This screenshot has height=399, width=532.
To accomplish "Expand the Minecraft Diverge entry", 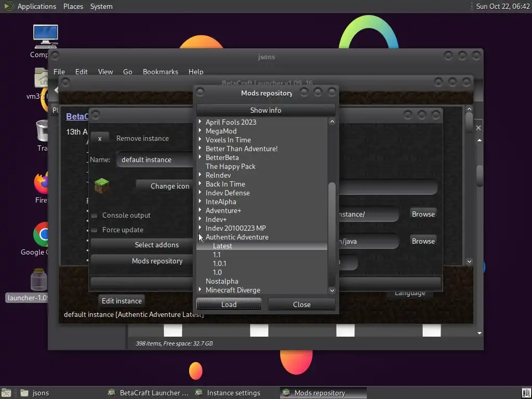I will point(200,289).
